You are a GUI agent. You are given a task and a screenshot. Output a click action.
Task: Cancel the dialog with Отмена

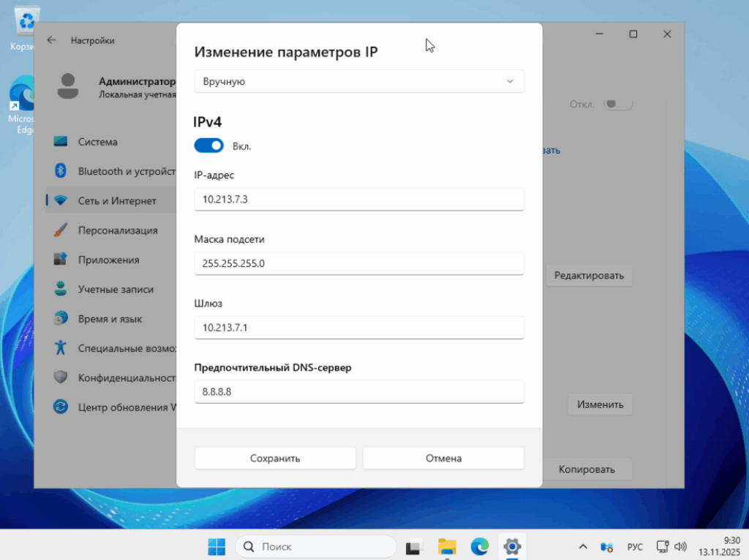[443, 458]
